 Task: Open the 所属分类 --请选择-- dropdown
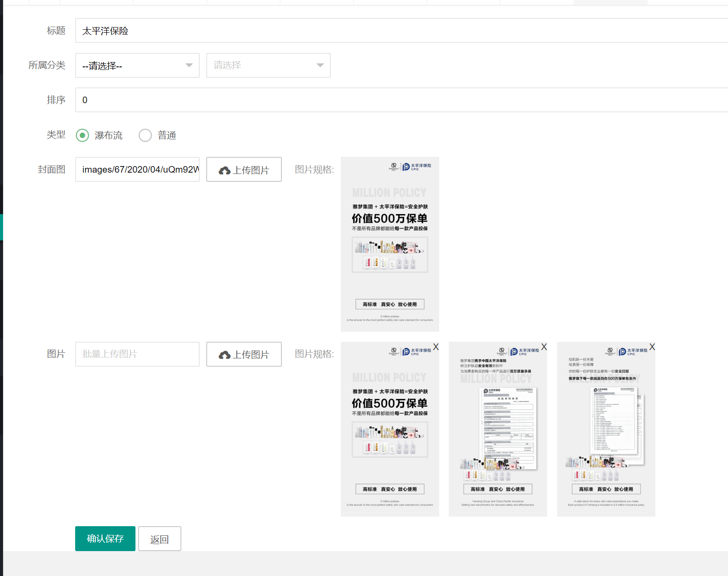point(137,66)
